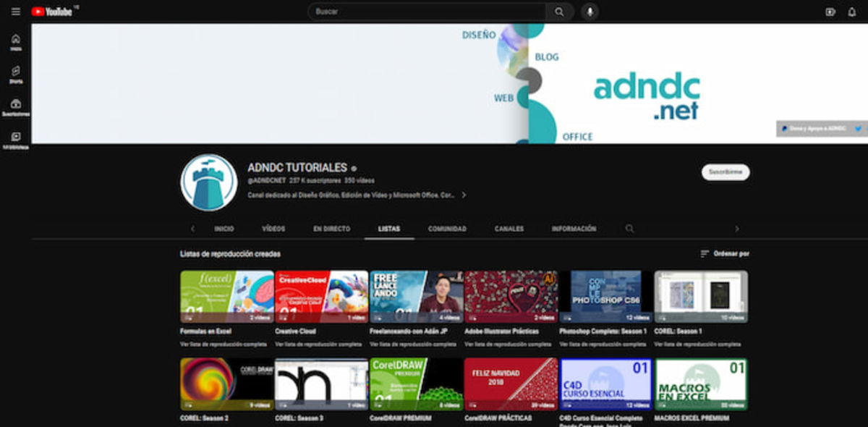Select Inicio in the sidebar

tap(14, 41)
